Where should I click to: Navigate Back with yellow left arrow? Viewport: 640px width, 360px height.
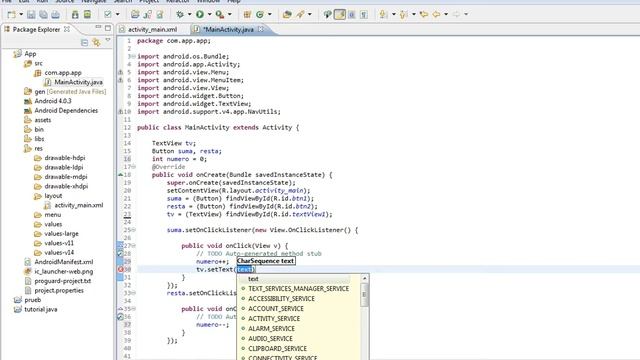point(436,15)
